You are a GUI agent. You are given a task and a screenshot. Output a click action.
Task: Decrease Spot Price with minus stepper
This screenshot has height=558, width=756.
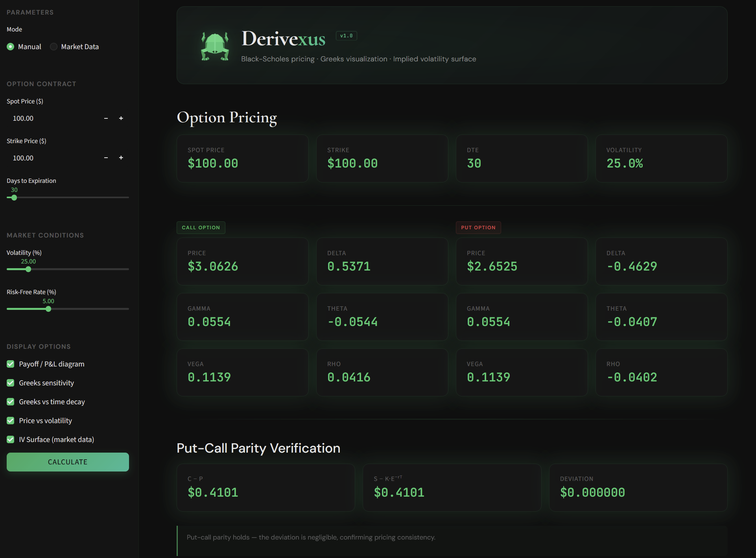[x=106, y=118]
